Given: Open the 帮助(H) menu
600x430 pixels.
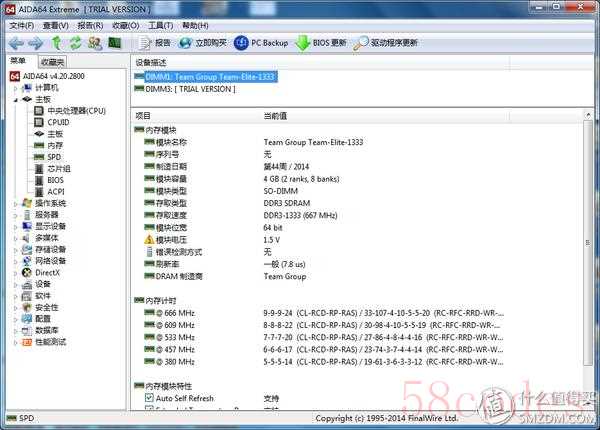Looking at the screenshot, I should coord(195,26).
